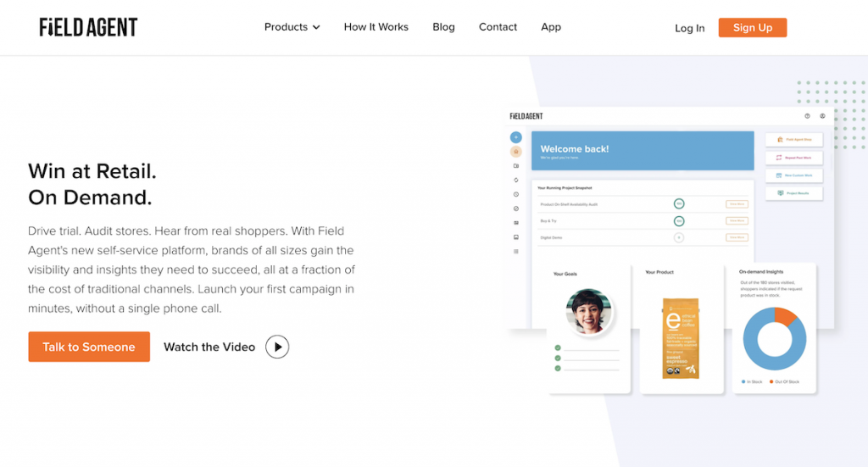Click the Digital Demo empty progress circle
Viewport: 868px width, 467px height.
tap(679, 237)
